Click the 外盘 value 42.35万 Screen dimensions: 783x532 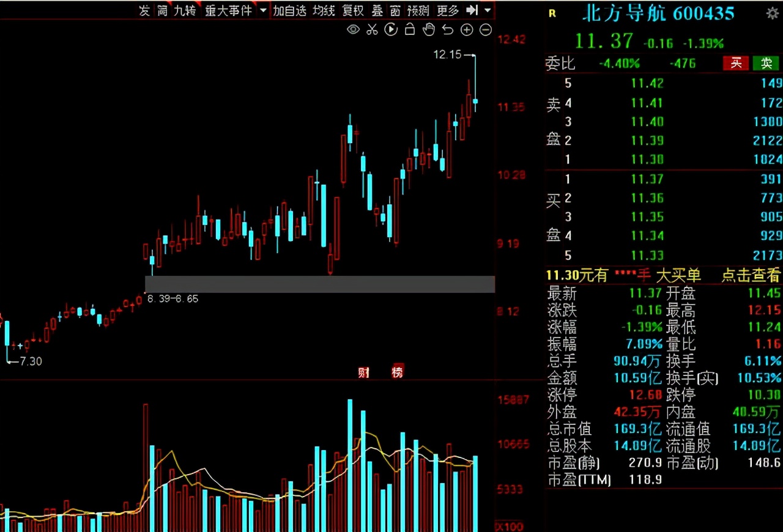[636, 412]
